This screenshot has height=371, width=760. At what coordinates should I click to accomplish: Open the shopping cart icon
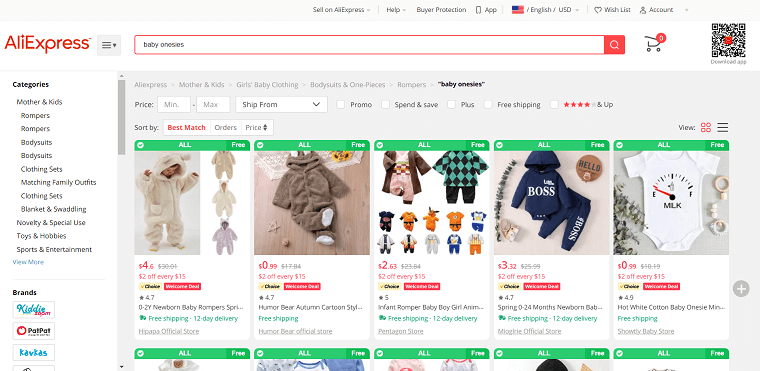[x=653, y=44]
